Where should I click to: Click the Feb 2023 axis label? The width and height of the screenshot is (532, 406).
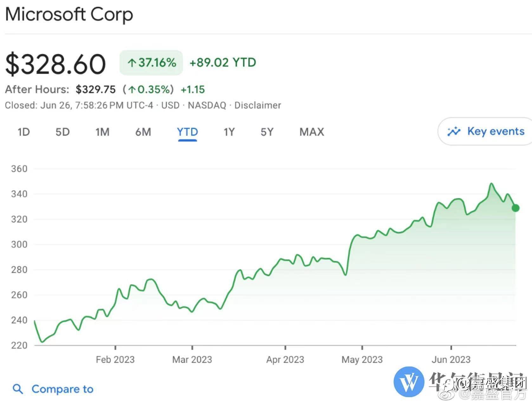(x=115, y=360)
